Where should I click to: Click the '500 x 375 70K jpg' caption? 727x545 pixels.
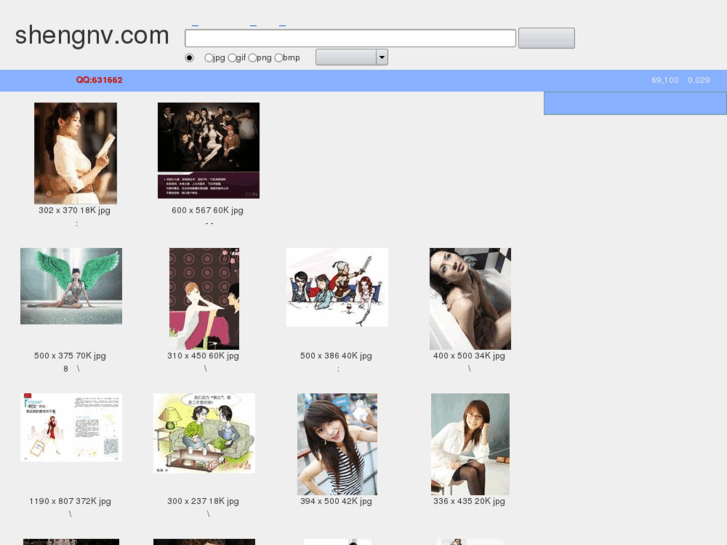(x=70, y=356)
